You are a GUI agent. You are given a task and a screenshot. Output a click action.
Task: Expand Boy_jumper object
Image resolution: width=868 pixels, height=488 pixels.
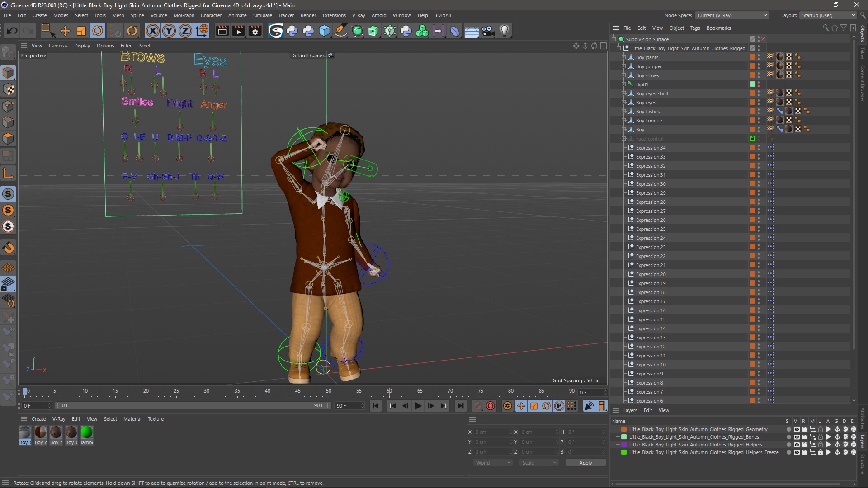click(623, 66)
